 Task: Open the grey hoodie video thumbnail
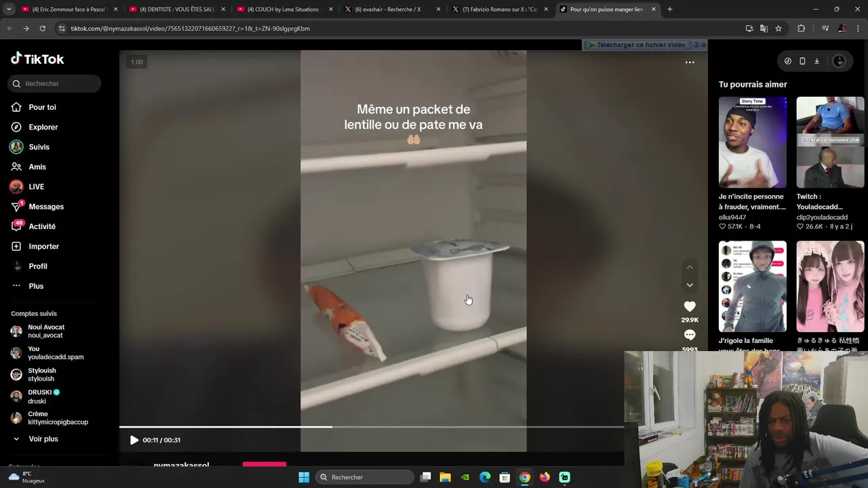point(753,287)
